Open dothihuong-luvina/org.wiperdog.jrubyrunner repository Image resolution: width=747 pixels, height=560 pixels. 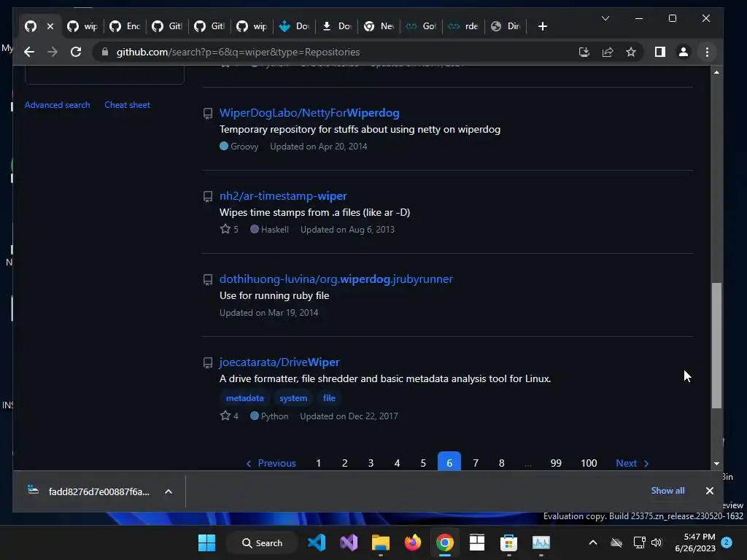[336, 279]
